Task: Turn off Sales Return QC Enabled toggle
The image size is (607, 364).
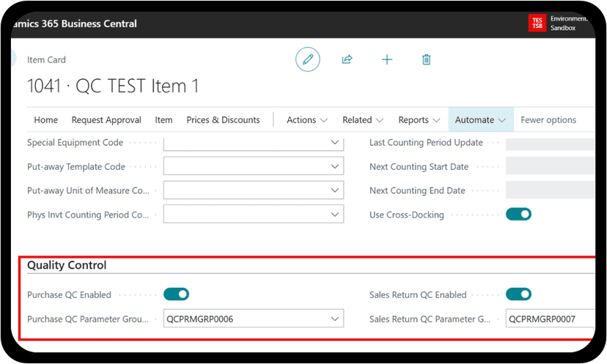Action: click(x=518, y=294)
